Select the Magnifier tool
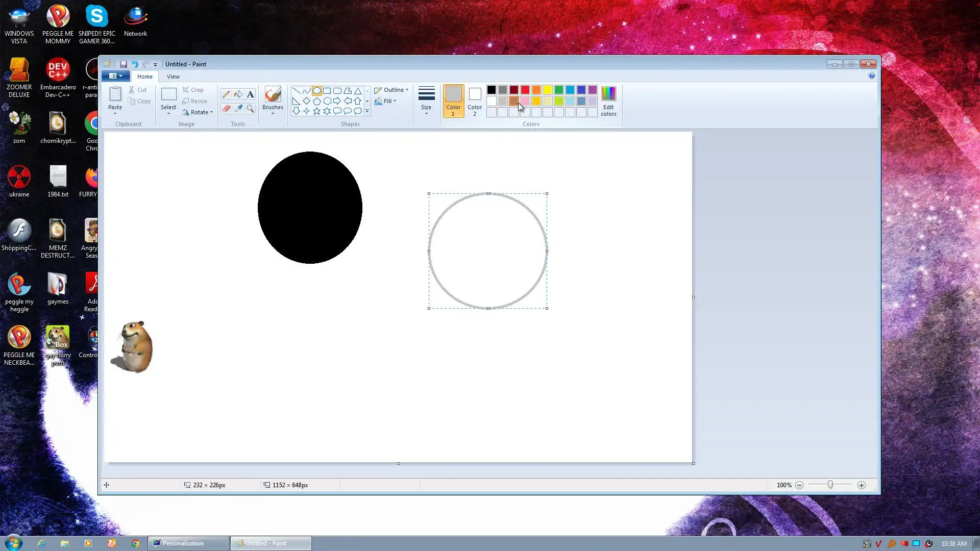Image resolution: width=980 pixels, height=551 pixels. [x=250, y=109]
